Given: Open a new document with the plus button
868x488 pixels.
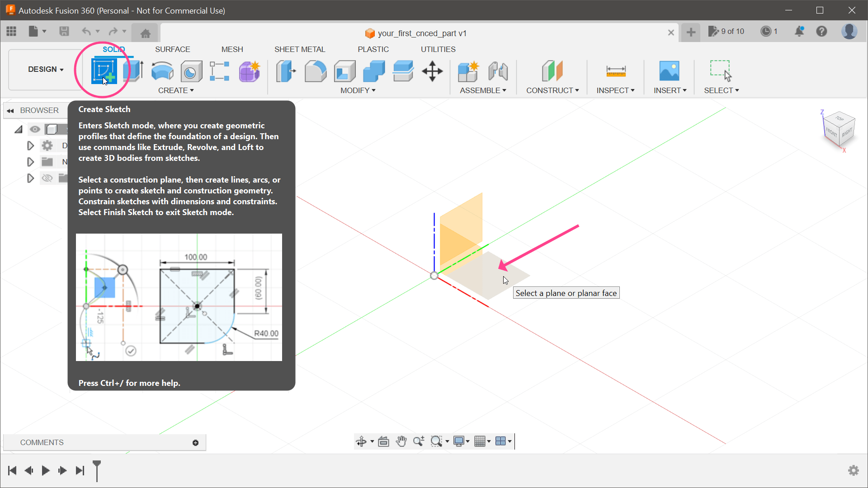Looking at the screenshot, I should [691, 32].
